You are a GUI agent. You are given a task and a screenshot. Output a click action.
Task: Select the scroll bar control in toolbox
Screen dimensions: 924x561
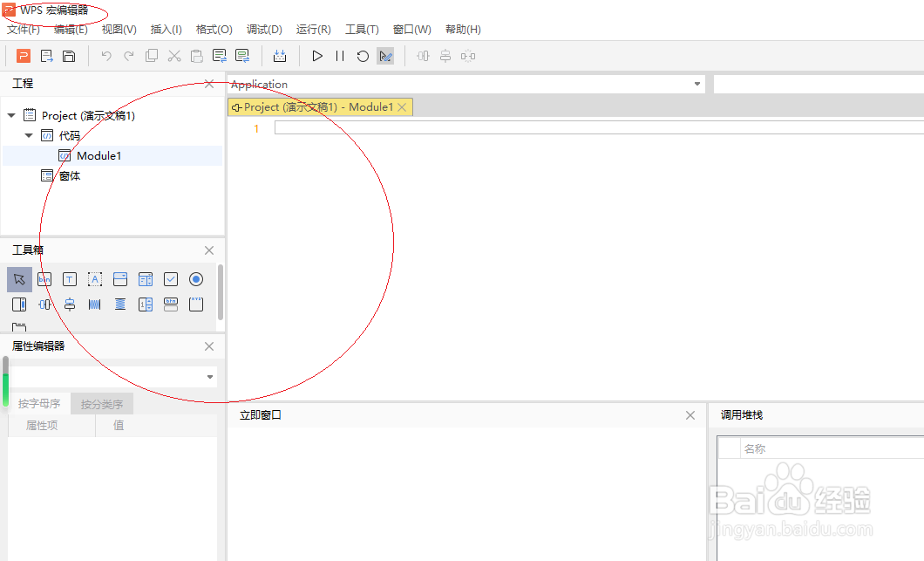point(19,304)
